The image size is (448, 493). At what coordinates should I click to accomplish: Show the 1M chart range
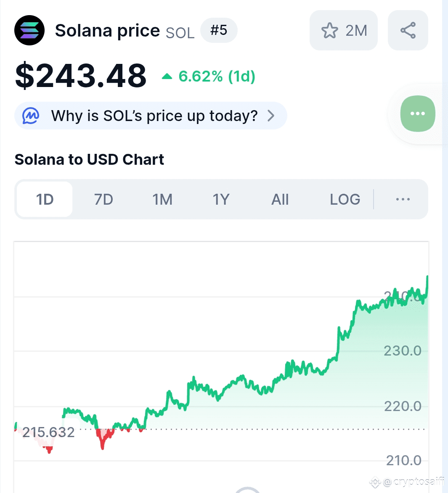click(x=162, y=199)
